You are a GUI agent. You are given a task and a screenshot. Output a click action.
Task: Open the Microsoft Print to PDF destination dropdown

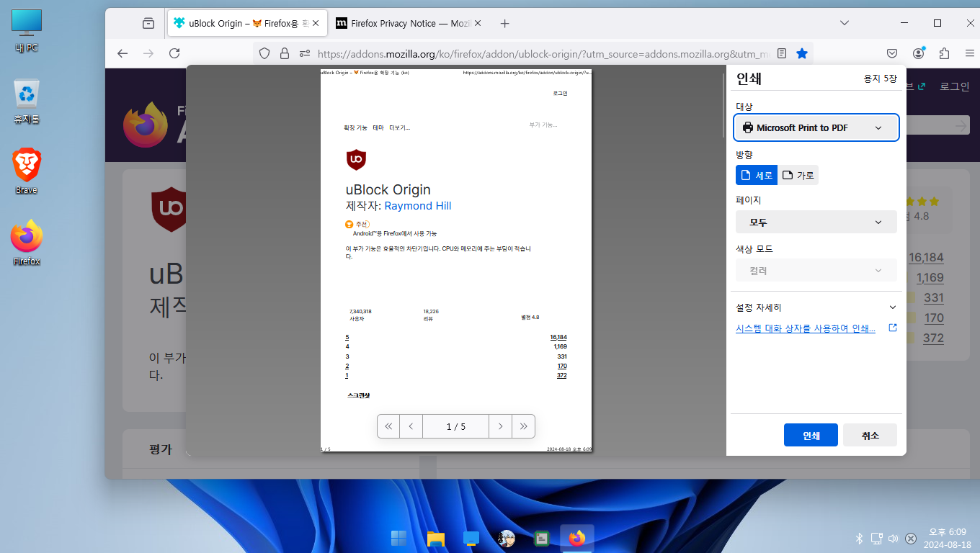pyautogui.click(x=816, y=127)
